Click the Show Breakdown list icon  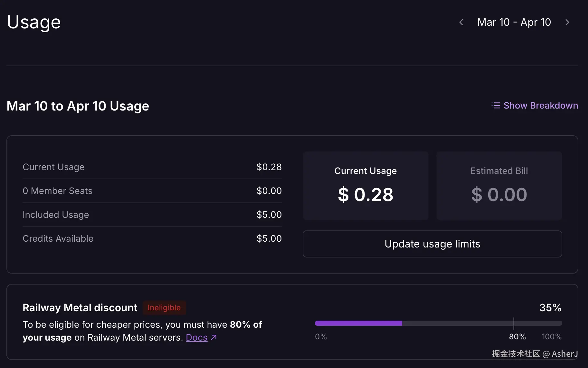[x=496, y=105]
